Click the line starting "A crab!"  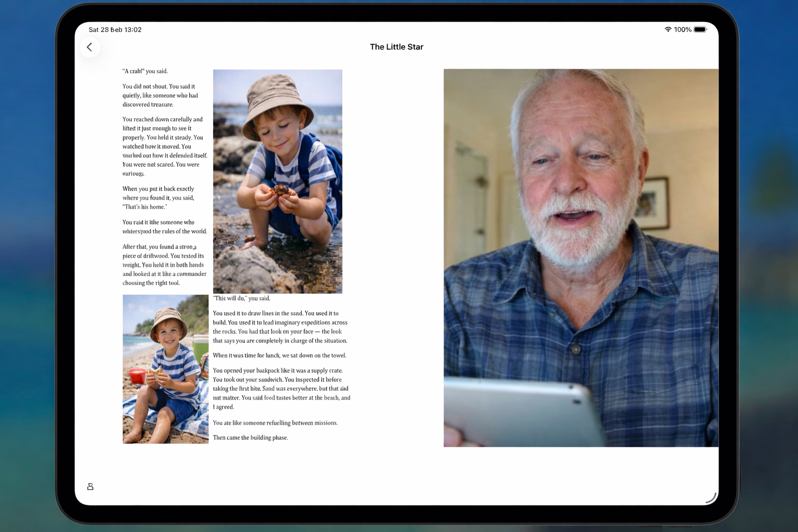click(145, 71)
